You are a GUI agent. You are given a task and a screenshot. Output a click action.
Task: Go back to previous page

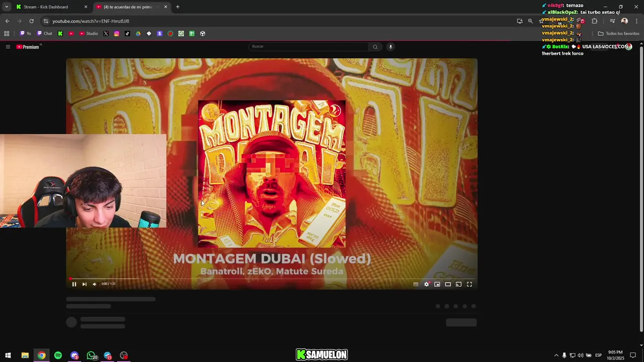7,21
